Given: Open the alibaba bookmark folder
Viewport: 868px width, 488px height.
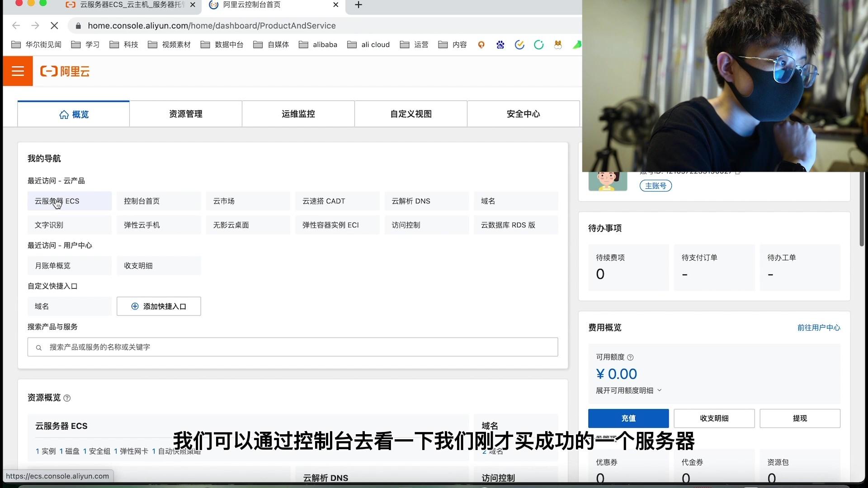Looking at the screenshot, I should pyautogui.click(x=318, y=45).
